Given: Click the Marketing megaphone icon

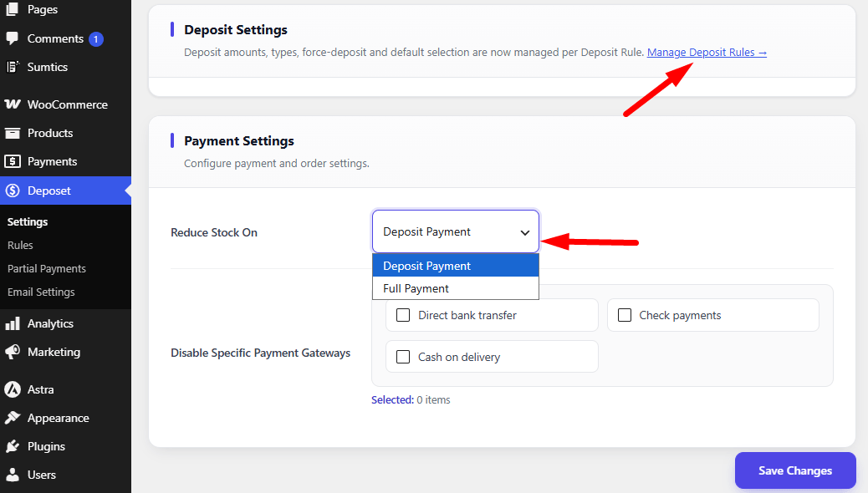Looking at the screenshot, I should 13,353.
